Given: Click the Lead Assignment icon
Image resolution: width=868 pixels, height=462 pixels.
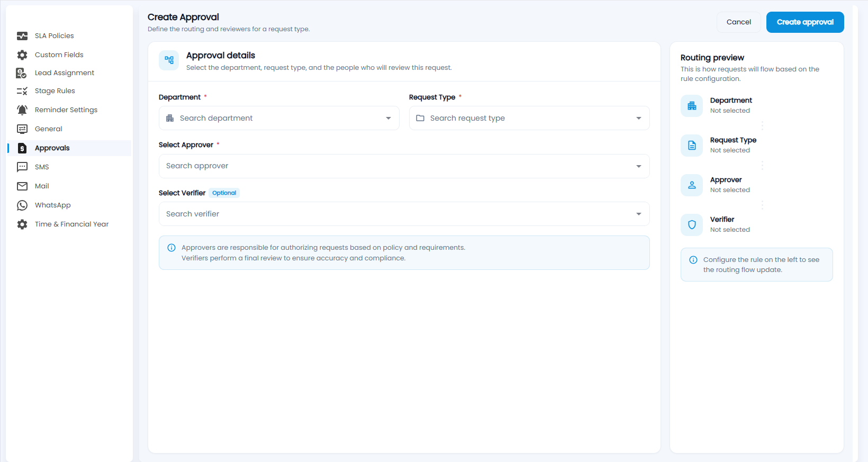Looking at the screenshot, I should (22, 73).
